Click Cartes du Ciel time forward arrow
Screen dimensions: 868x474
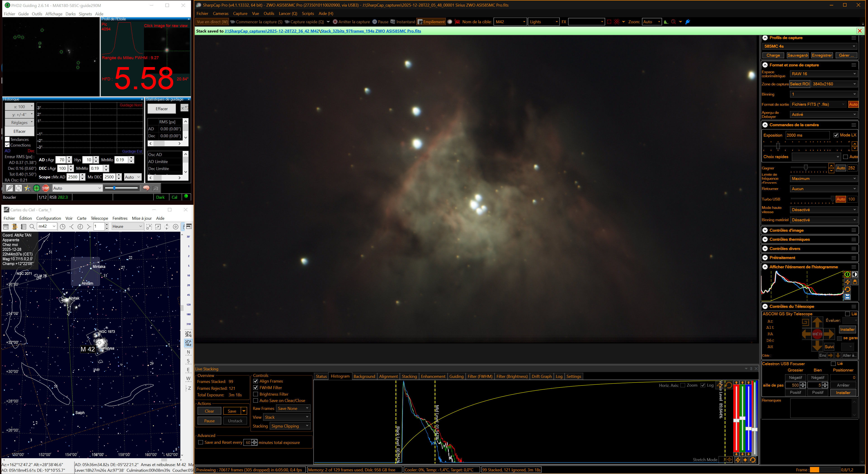pyautogui.click(x=89, y=226)
